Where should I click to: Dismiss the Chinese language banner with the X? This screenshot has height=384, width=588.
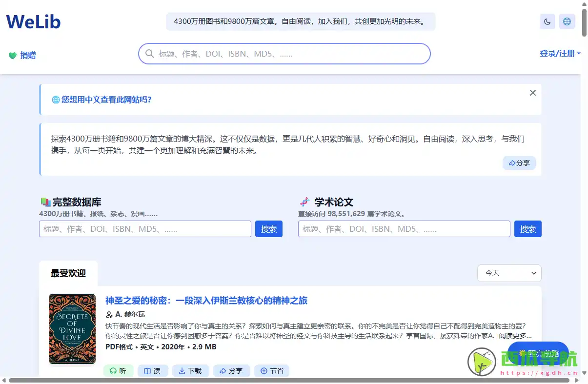532,92
